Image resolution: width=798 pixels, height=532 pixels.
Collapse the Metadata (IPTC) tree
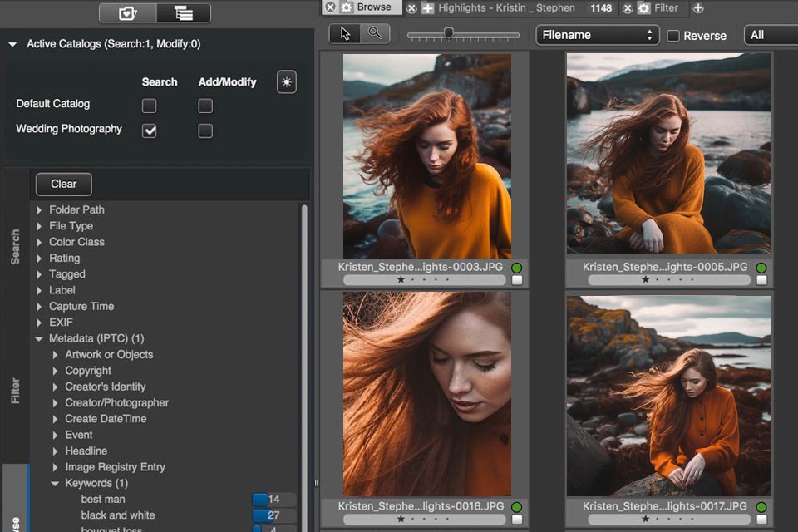point(39,338)
